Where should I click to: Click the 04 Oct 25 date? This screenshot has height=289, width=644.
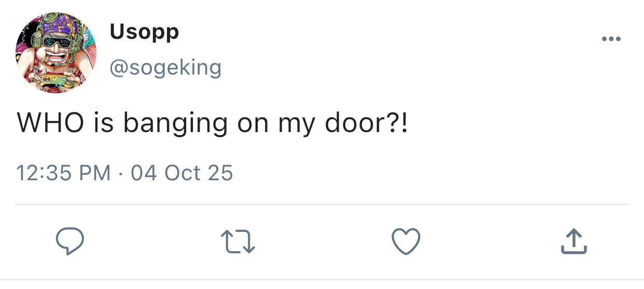(181, 172)
